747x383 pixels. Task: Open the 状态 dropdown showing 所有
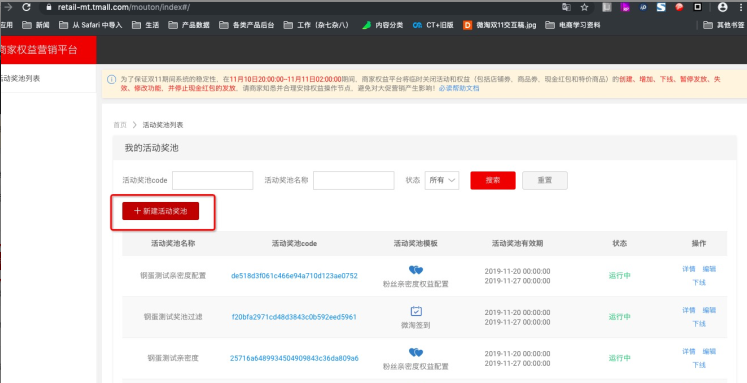click(442, 181)
